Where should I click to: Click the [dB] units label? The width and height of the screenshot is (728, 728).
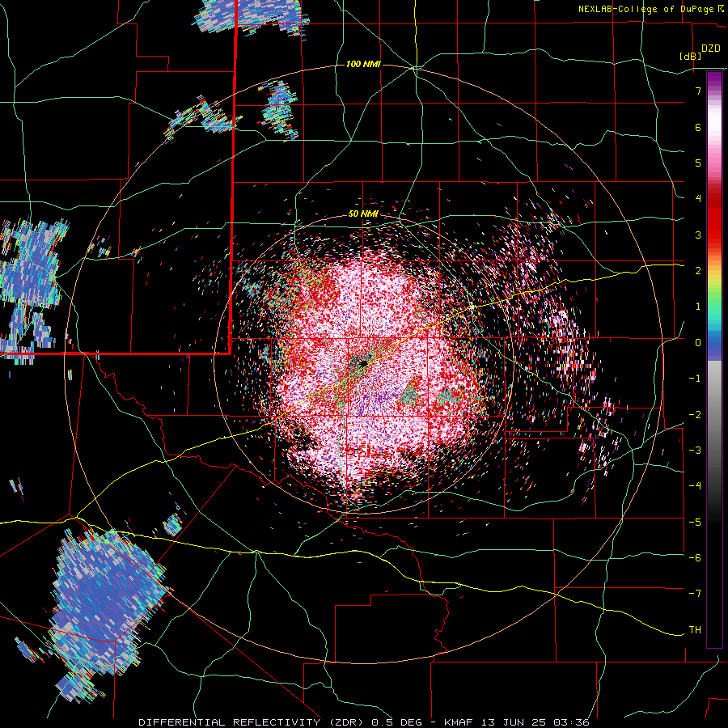point(690,56)
